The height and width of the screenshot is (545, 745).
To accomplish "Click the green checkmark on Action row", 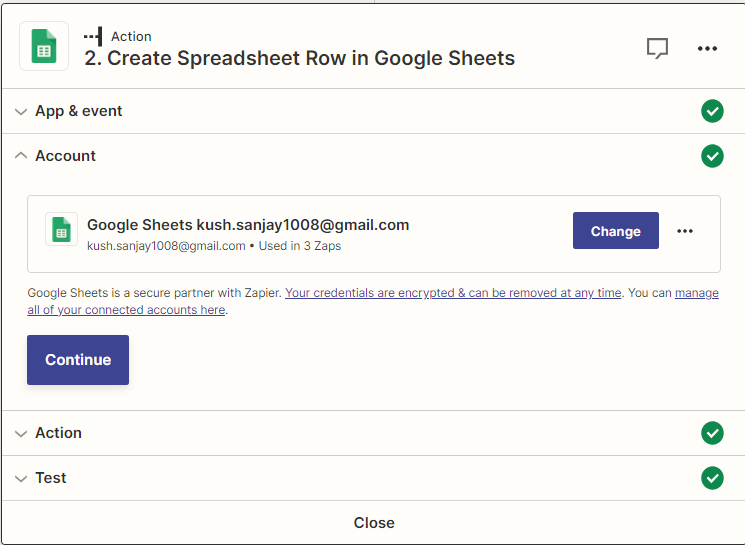I will (712, 433).
